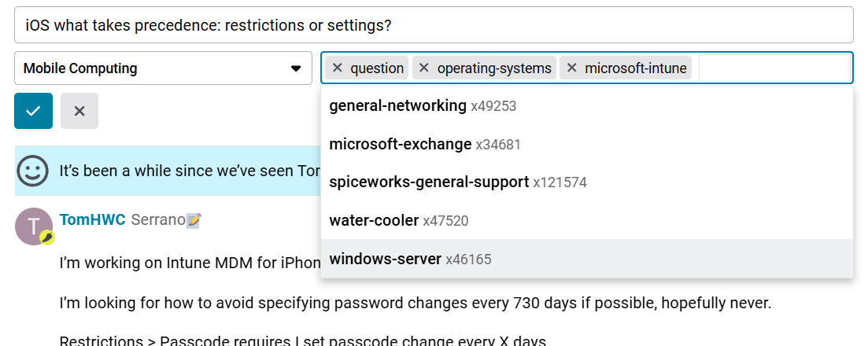Click the notepad emoji next to Serrano
The height and width of the screenshot is (346, 868).
point(194,220)
